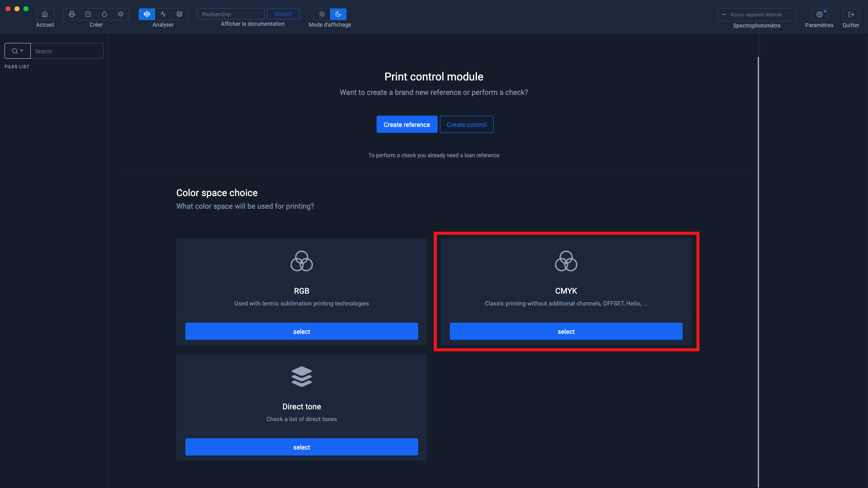Open the pulse activity icon in Analyser

tap(163, 14)
